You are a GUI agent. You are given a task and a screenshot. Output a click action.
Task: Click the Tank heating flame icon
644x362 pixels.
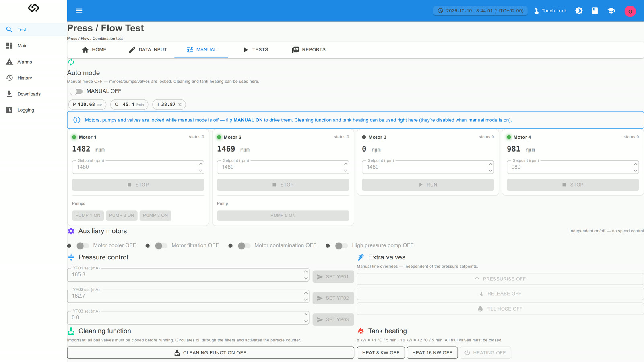[361, 331]
